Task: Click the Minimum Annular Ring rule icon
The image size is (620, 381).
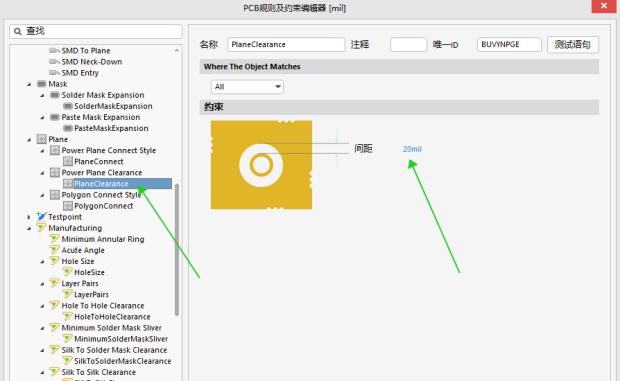Action: 54,239
